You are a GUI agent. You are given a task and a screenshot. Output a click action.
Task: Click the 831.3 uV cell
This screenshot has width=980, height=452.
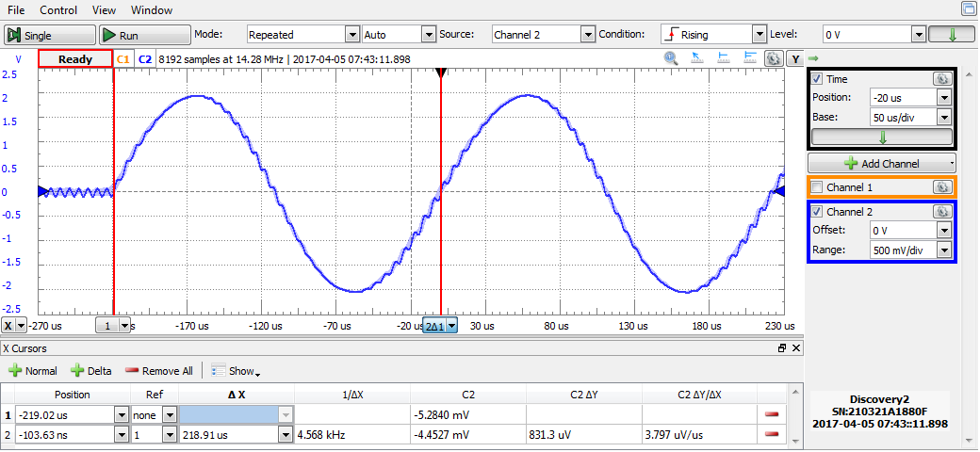583,434
